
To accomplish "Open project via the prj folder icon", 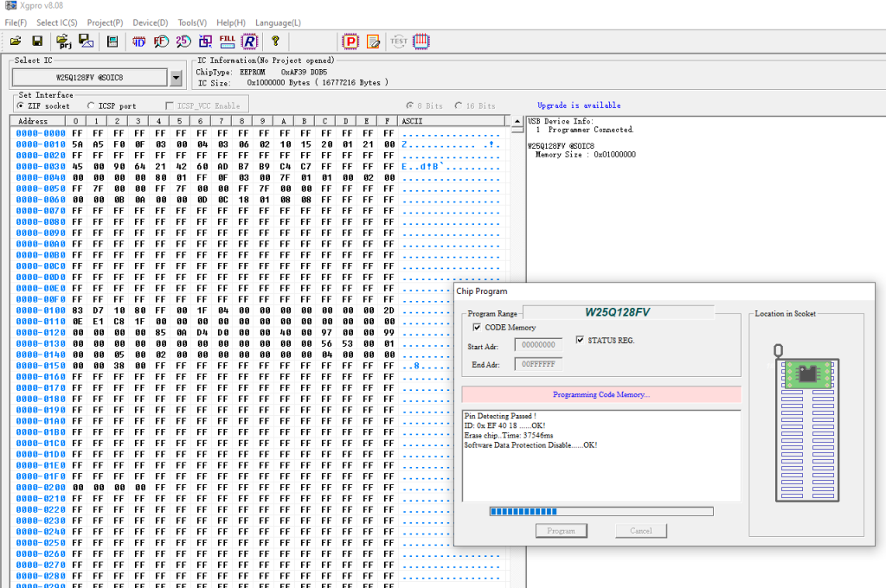I will click(64, 41).
